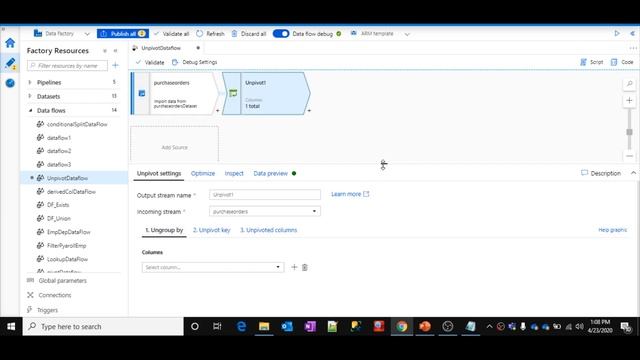This screenshot has height=360, width=640.
Task: Click the Description button
Action: point(601,173)
